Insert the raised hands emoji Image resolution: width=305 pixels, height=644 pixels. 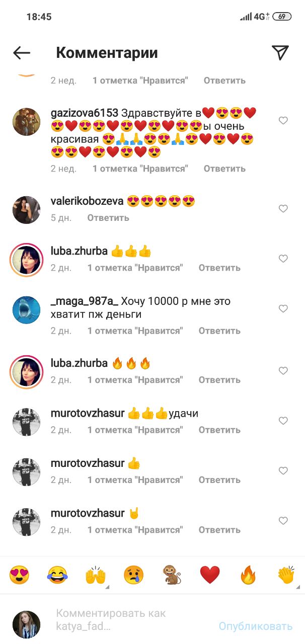(95, 575)
